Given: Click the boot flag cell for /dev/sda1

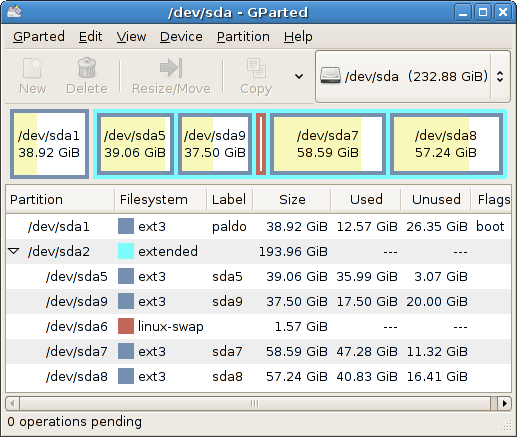Looking at the screenshot, I should coord(490,226).
